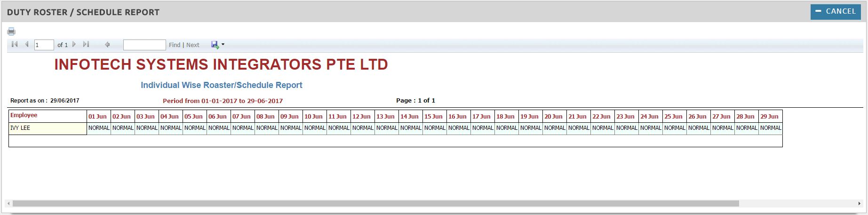This screenshot has width=868, height=215.
Task: Click the export save disk icon
Action: [x=215, y=45]
